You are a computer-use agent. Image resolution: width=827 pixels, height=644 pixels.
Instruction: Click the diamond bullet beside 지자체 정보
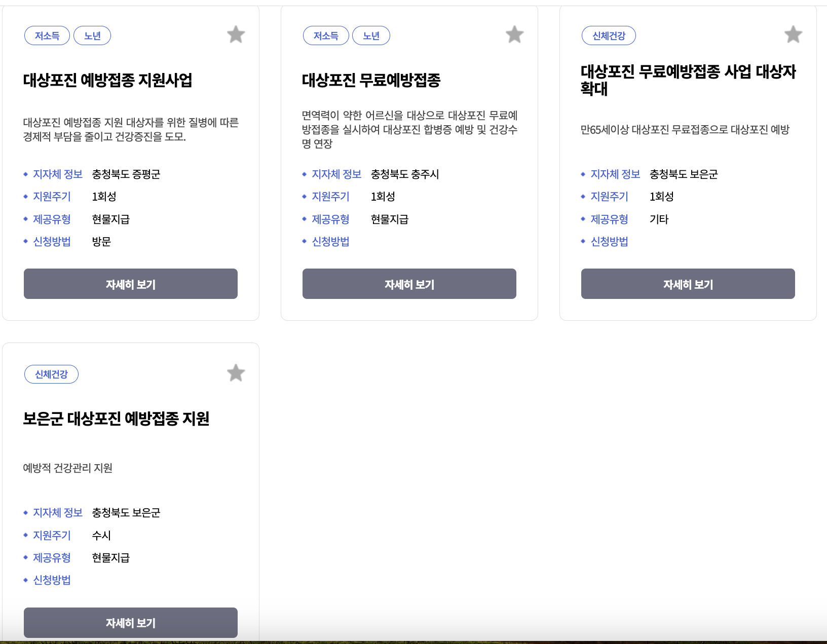[25, 174]
